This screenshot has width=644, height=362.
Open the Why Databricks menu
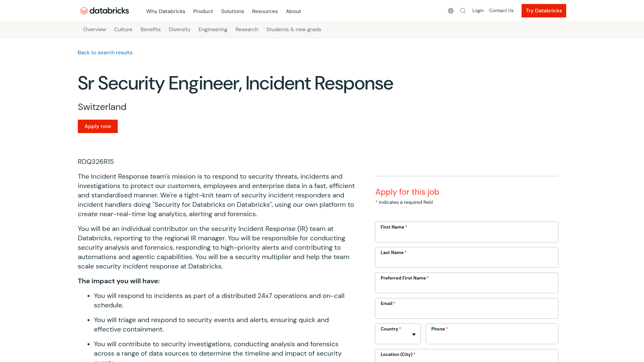(x=166, y=11)
